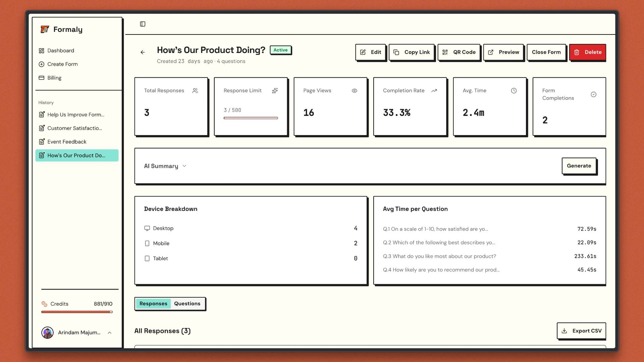Select the Responses tab
Viewport: 644px width, 362px height.
153,304
